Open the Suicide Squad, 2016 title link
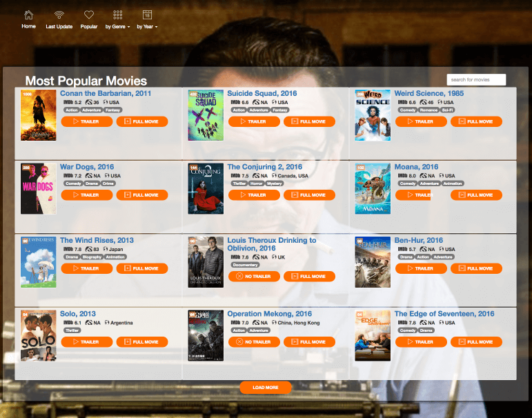The image size is (532, 418). [x=262, y=93]
